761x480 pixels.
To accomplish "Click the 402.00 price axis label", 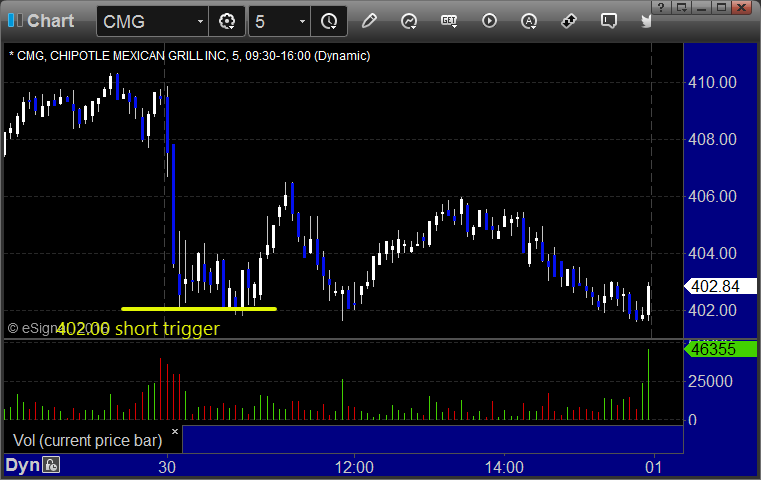I will point(712,310).
